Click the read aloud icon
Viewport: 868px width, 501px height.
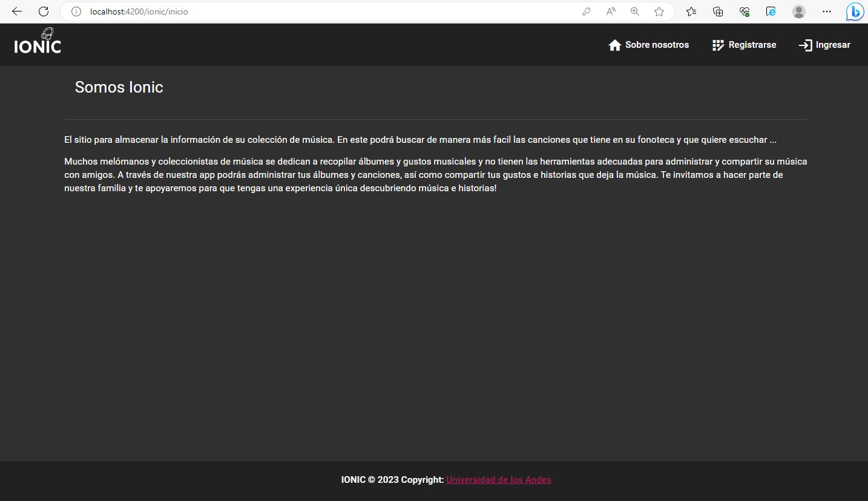point(610,11)
